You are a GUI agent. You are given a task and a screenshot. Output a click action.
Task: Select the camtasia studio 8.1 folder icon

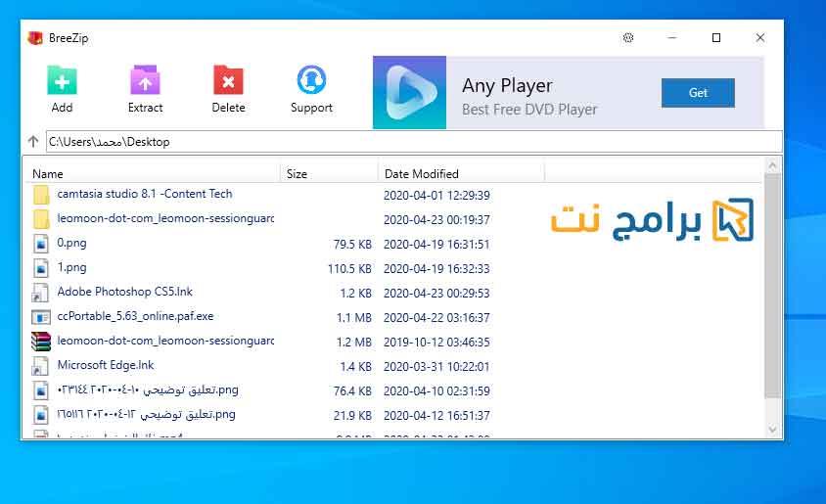[41, 195]
